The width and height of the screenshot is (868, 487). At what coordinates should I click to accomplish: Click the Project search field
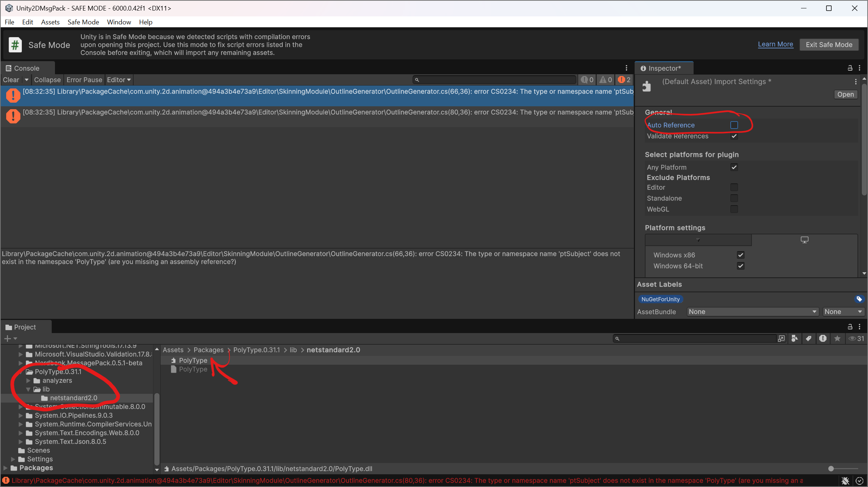point(695,338)
